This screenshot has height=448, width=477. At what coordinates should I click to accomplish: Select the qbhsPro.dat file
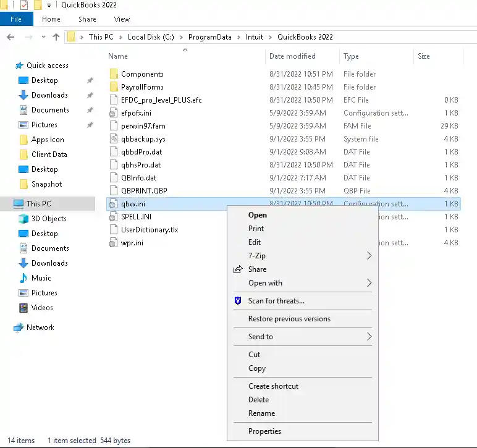(141, 165)
